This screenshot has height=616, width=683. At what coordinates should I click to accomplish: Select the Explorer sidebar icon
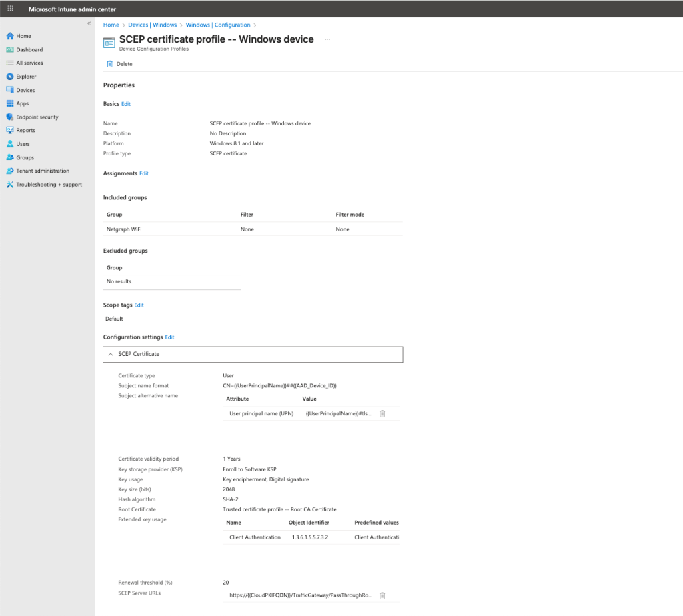[10, 77]
